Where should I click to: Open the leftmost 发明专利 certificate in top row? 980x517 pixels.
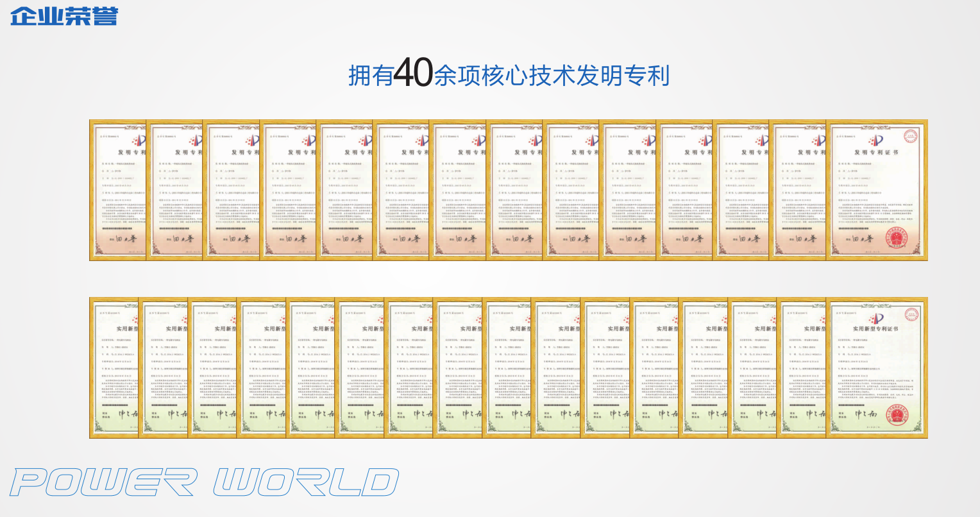[118, 190]
